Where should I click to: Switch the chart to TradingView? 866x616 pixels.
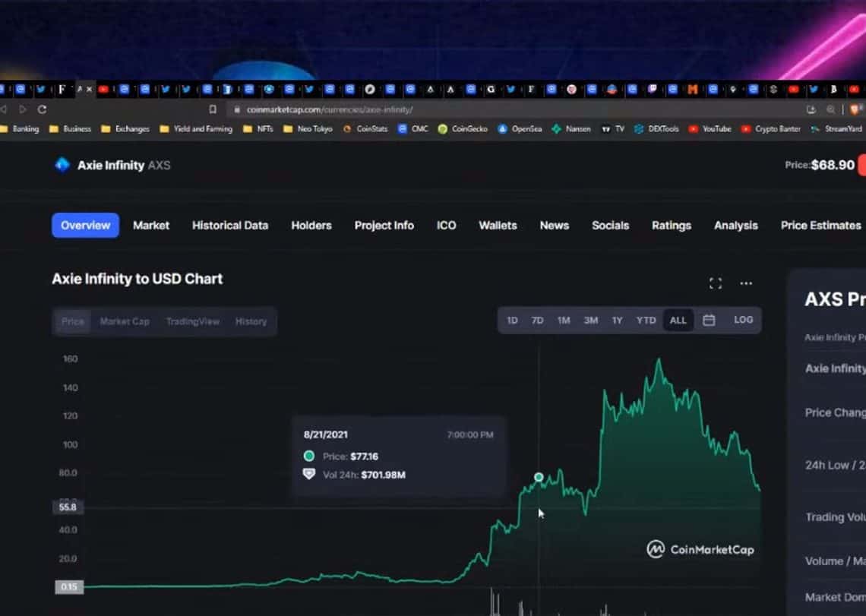pos(193,321)
